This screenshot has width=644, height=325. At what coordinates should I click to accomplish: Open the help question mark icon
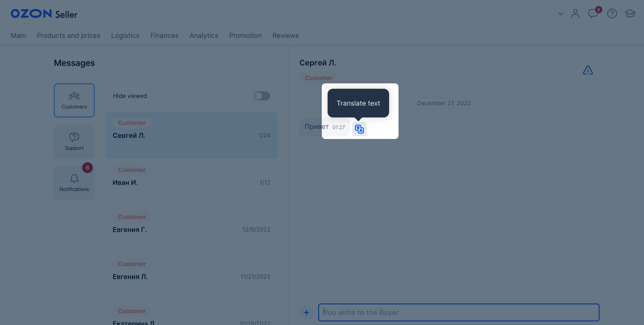[x=612, y=13]
